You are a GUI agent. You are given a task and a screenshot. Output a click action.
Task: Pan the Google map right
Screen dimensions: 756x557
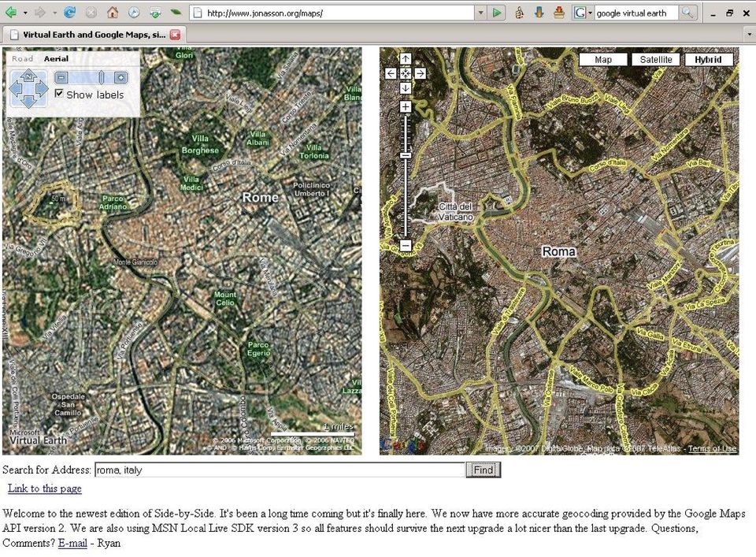pos(421,73)
